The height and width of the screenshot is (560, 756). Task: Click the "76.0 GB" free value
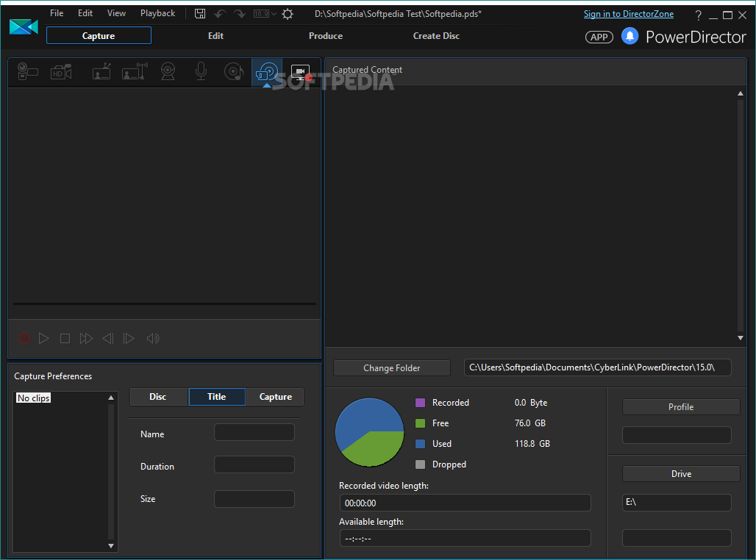pyautogui.click(x=530, y=423)
